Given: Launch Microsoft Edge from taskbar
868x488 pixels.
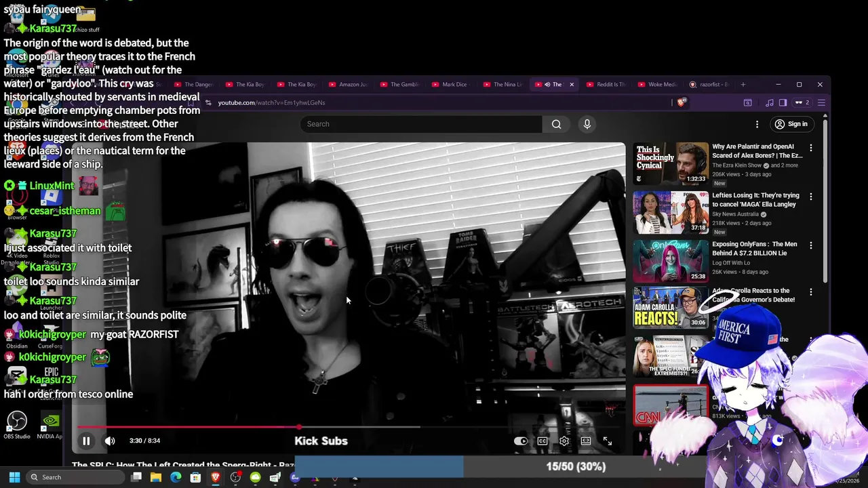Looking at the screenshot, I should [x=176, y=477].
